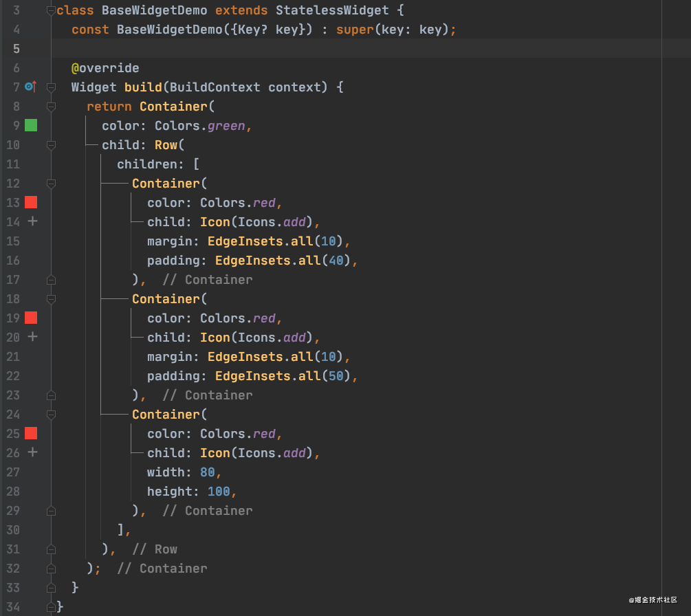Viewport: 691px width, 616px height.
Task: Click the // Container hint on line 32
Action: 162,569
